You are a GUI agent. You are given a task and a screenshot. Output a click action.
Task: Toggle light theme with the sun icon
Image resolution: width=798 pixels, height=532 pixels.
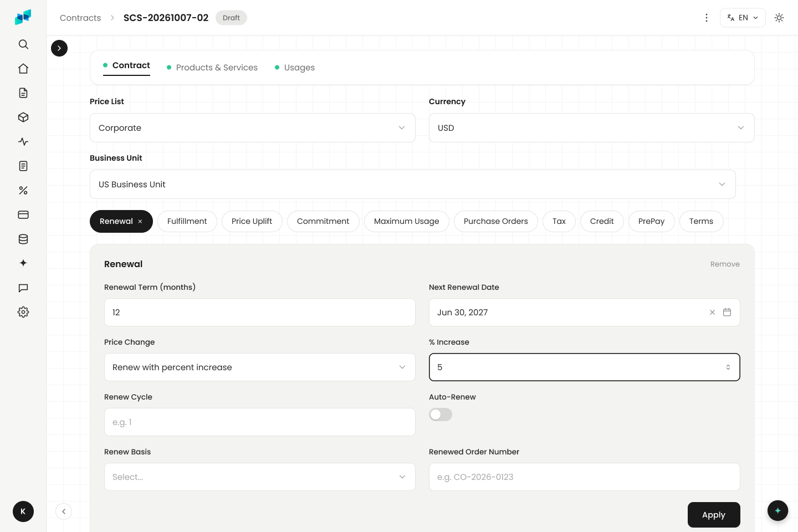[779, 18]
